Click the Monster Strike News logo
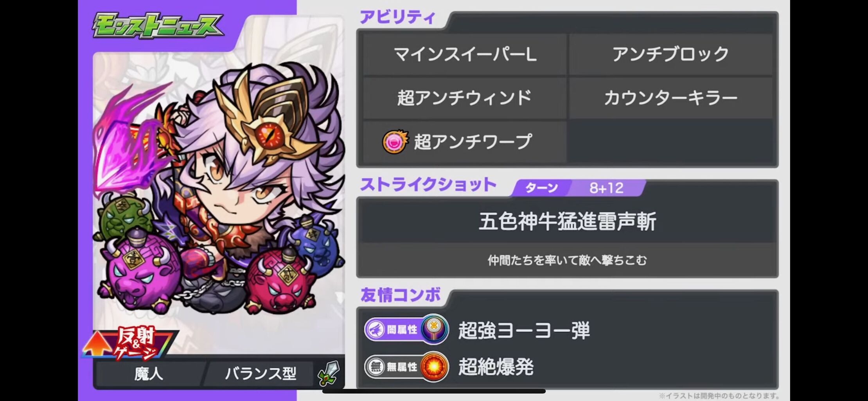The image size is (868, 401). coord(158,26)
